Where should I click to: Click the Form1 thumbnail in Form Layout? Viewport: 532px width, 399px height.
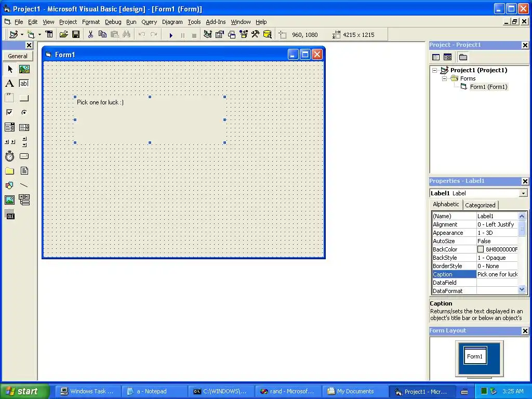pos(475,355)
